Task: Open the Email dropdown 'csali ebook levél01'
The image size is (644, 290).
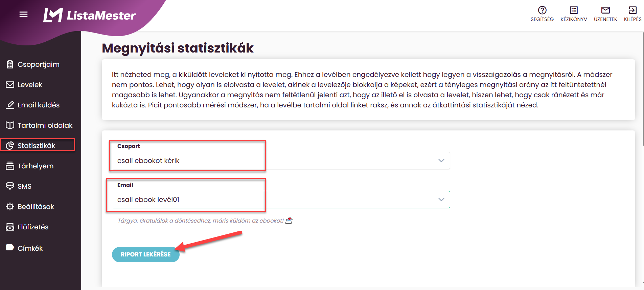Action: pos(281,200)
